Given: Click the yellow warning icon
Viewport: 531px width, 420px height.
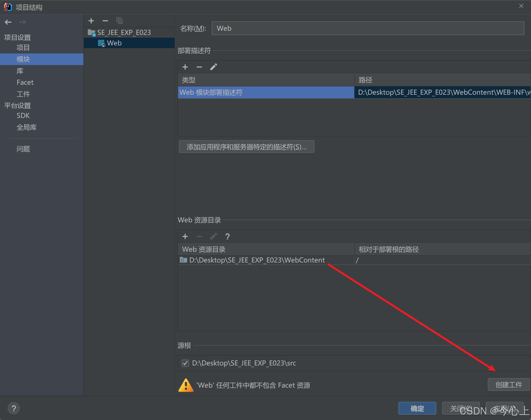Looking at the screenshot, I should pyautogui.click(x=186, y=385).
